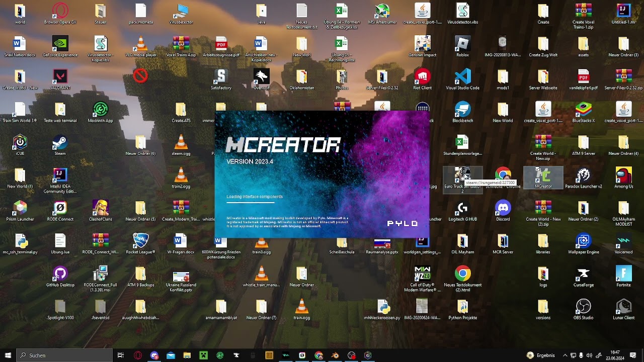Screen dimensions: 644x362
Task: Select the Roblox desktop icon
Action: [x=462, y=47]
